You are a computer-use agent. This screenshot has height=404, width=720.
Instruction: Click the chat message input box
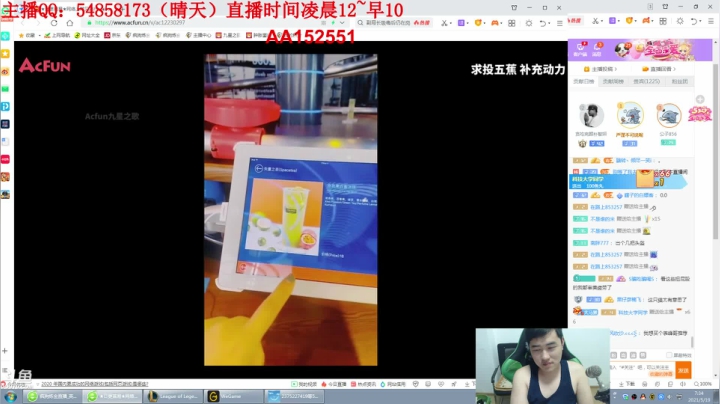click(x=641, y=370)
